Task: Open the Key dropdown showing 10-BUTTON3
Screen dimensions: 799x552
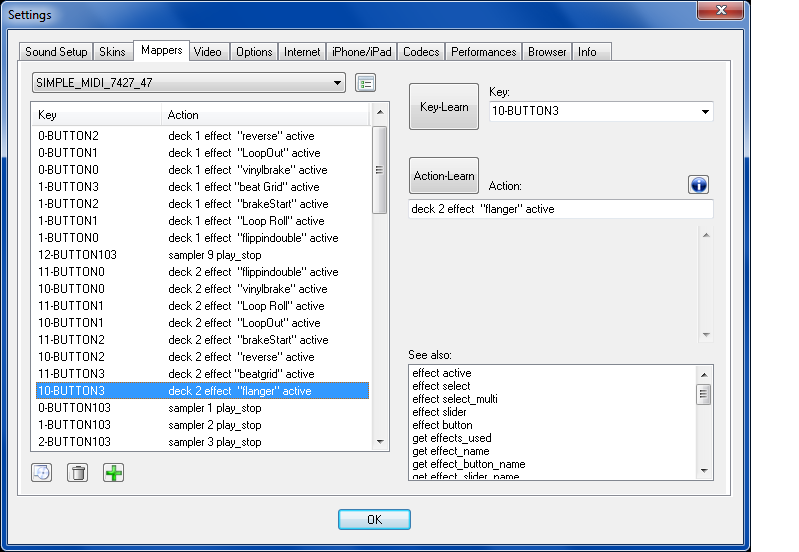Action: pos(705,111)
